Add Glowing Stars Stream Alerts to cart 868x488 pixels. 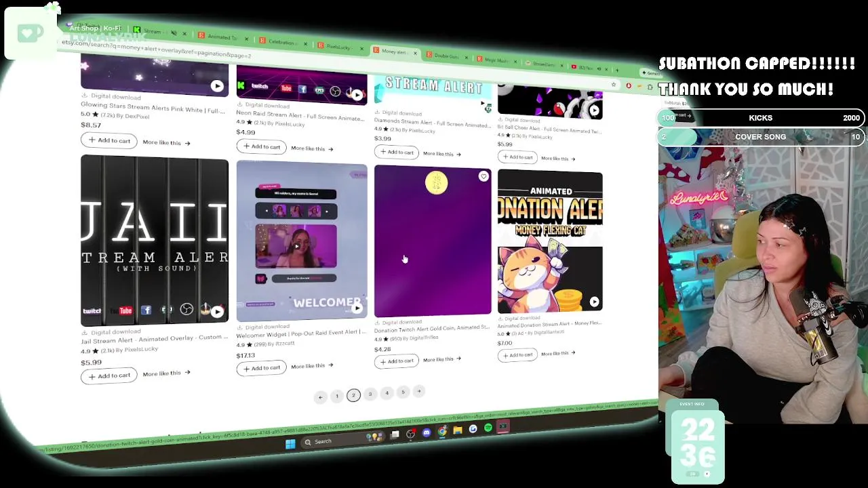(x=108, y=140)
